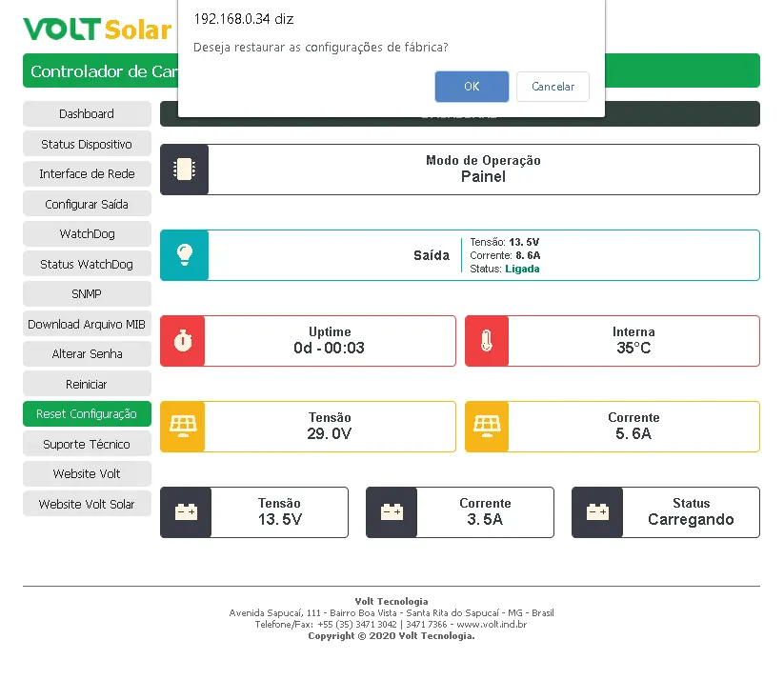Confirm factory reset with OK button

[472, 87]
